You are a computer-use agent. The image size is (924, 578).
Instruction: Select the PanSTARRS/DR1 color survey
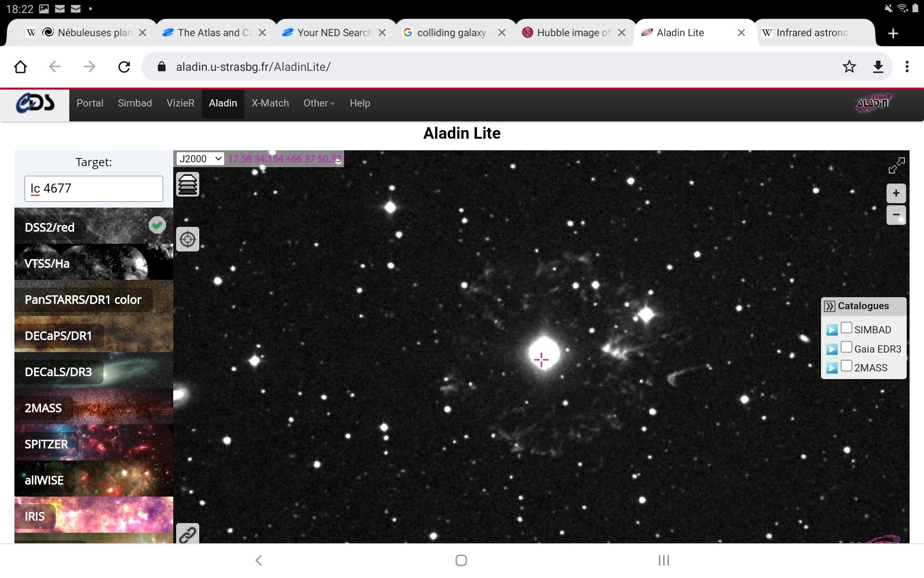point(94,298)
